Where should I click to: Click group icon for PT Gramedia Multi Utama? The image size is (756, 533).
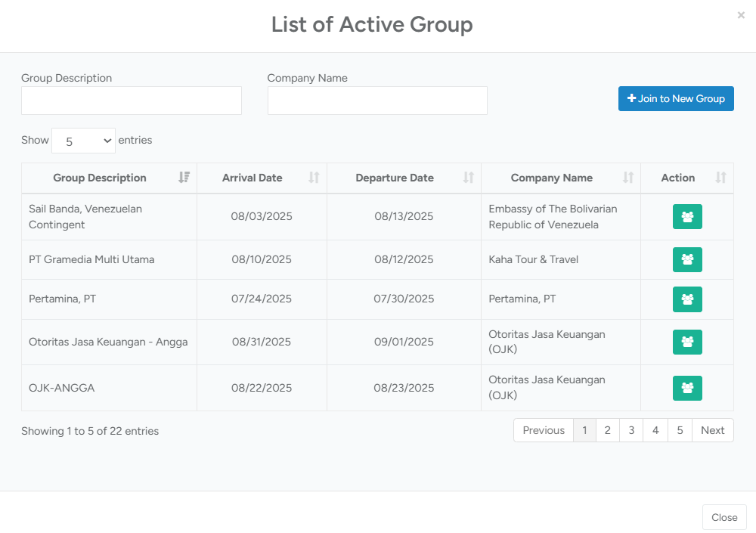pyautogui.click(x=687, y=259)
